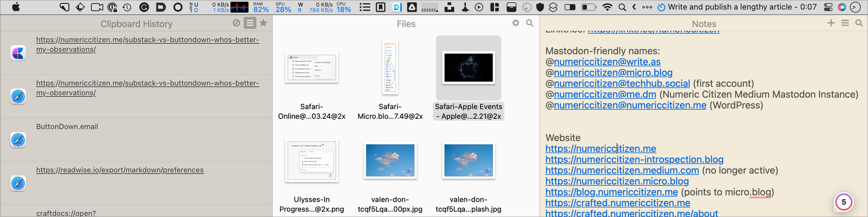
Task: Click the Grammarly badge showing 5 in Notes
Action: (844, 202)
